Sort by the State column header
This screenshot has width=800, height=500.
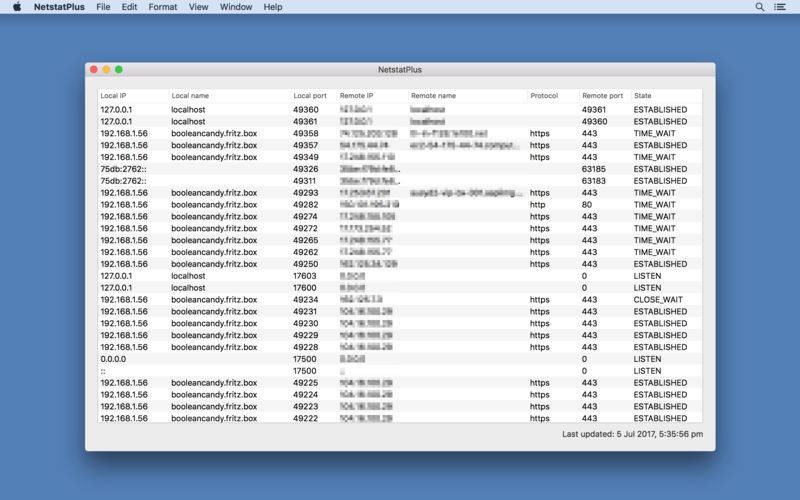click(642, 95)
